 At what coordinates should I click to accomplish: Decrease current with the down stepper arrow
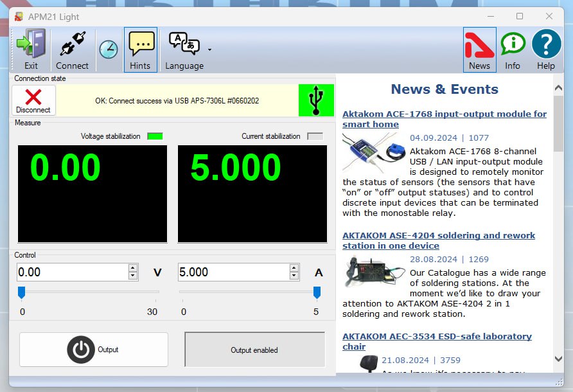tap(294, 276)
